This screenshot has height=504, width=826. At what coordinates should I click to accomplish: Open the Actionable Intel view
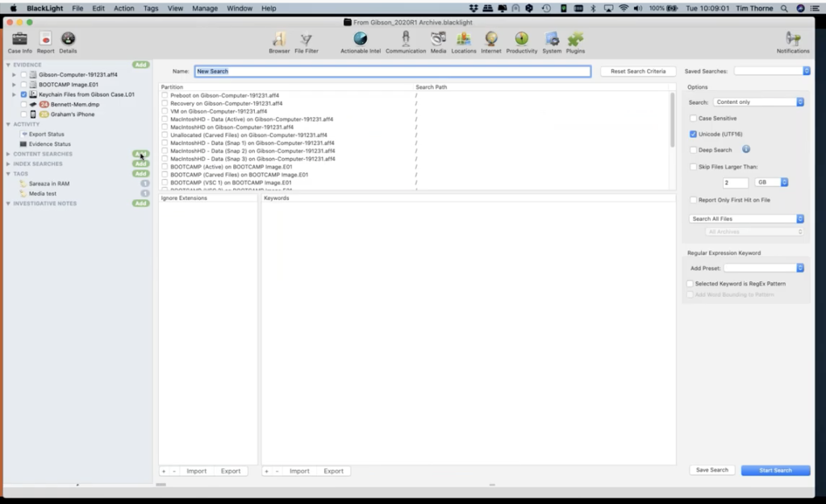pos(361,42)
